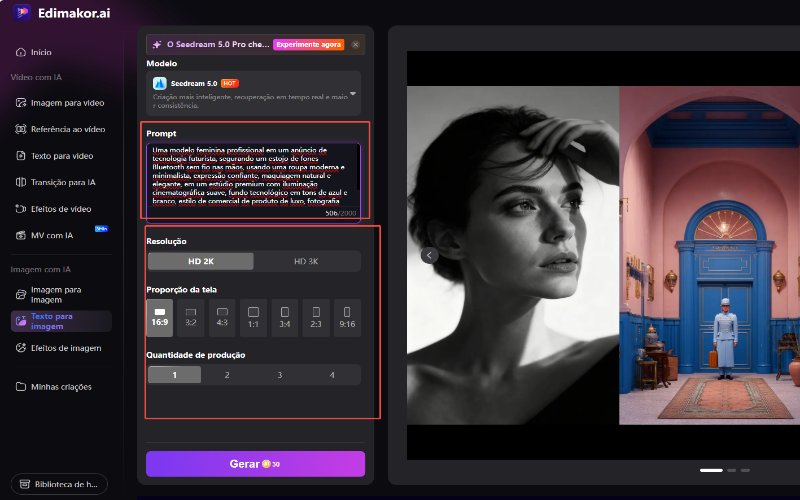
Task: Click the Imagem para vídeo icon
Action: tap(20, 103)
